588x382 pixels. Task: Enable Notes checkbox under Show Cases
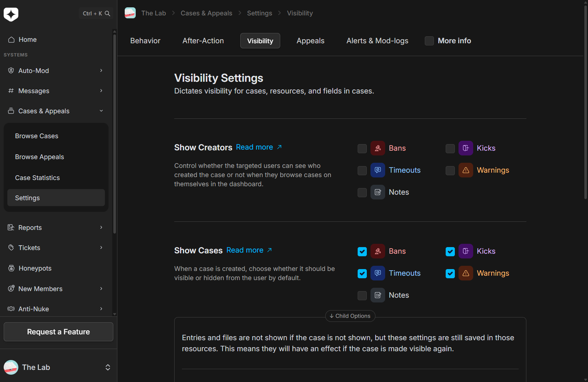[x=362, y=295]
